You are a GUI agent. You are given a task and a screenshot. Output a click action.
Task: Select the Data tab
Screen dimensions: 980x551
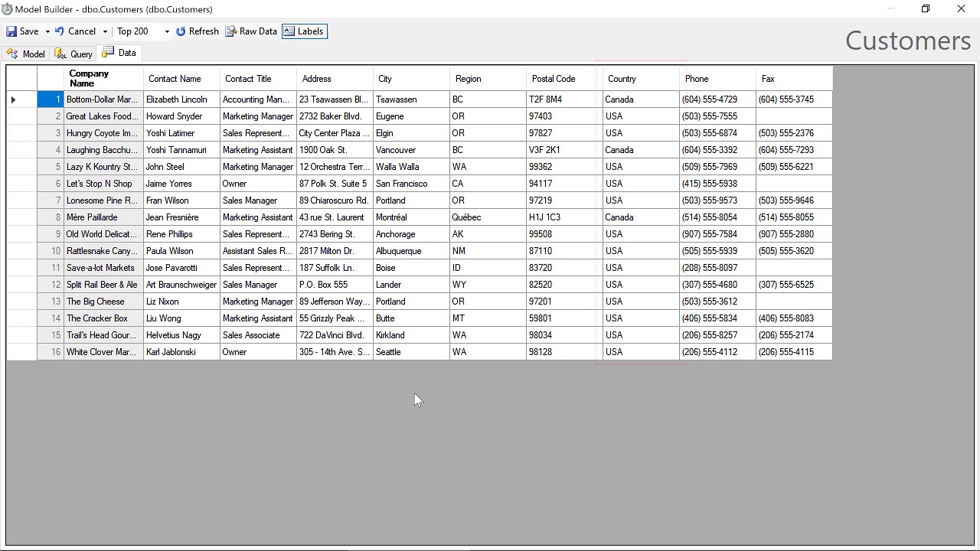(x=119, y=53)
